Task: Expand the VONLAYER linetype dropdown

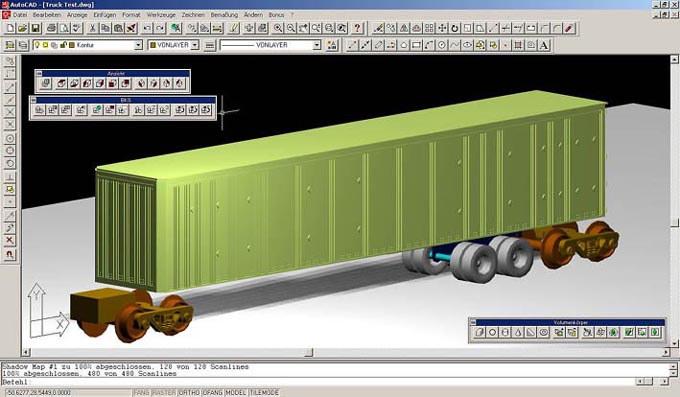Action: (317, 45)
